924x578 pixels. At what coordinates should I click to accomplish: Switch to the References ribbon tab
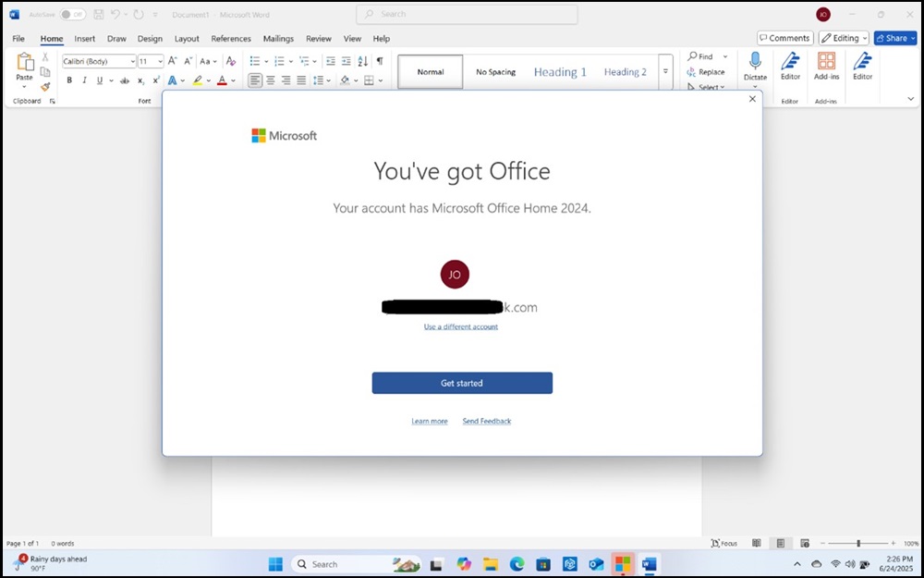pyautogui.click(x=230, y=38)
